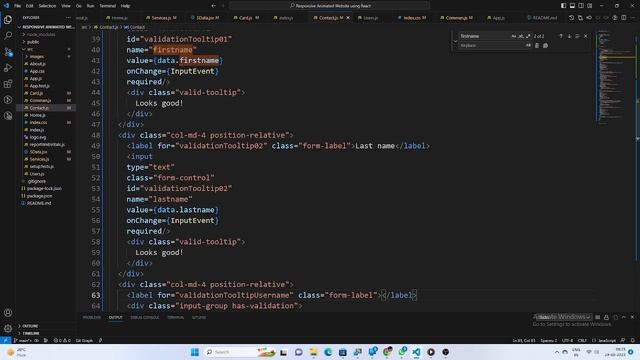
Task: Open the Source Control view
Action: point(8,52)
